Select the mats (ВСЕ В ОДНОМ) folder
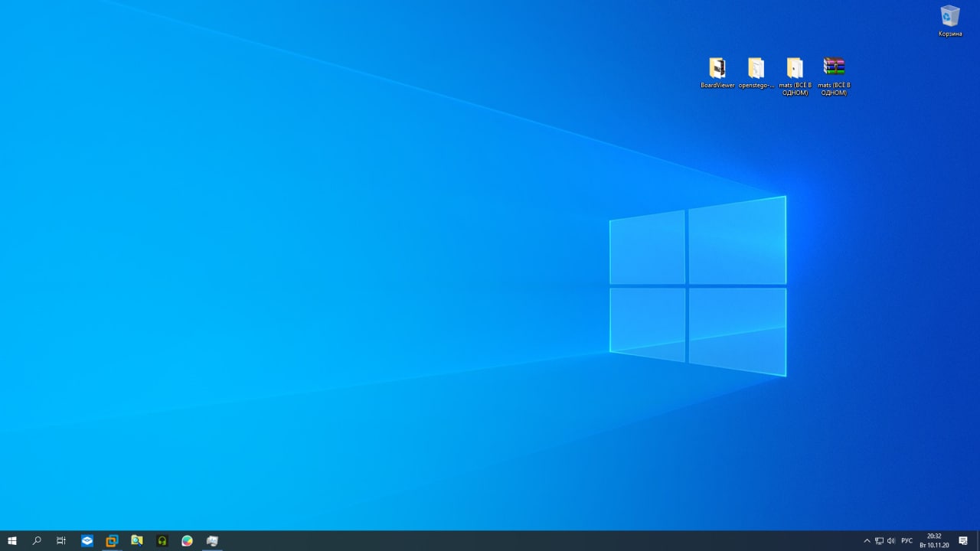 click(x=795, y=77)
